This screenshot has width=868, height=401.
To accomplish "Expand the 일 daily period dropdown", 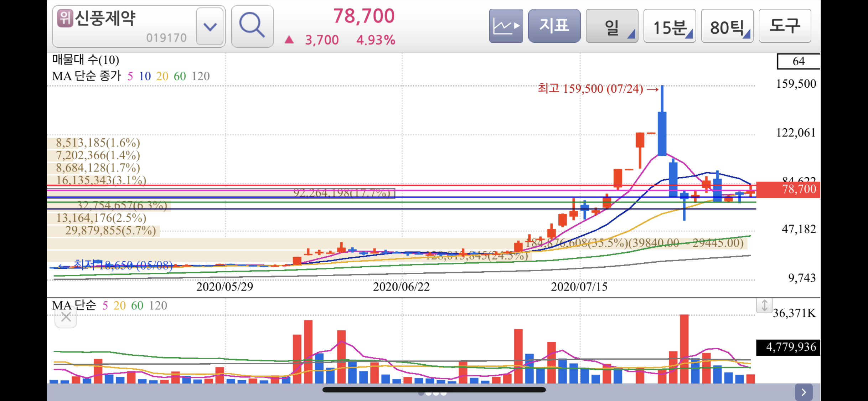I will 611,26.
